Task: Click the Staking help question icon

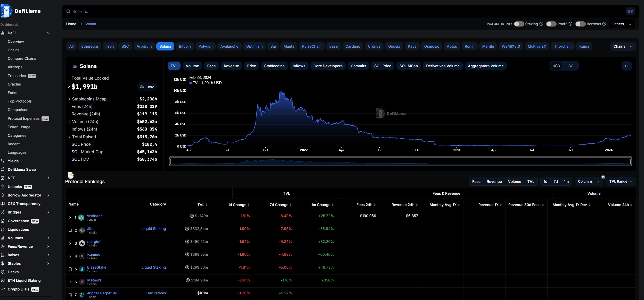Action: [x=541, y=24]
